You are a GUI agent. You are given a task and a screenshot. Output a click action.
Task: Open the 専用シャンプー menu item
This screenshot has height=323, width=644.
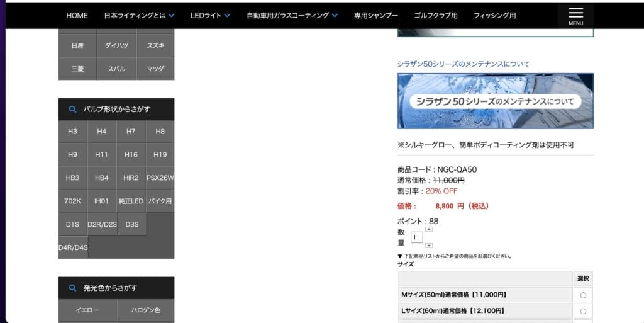coord(376,16)
